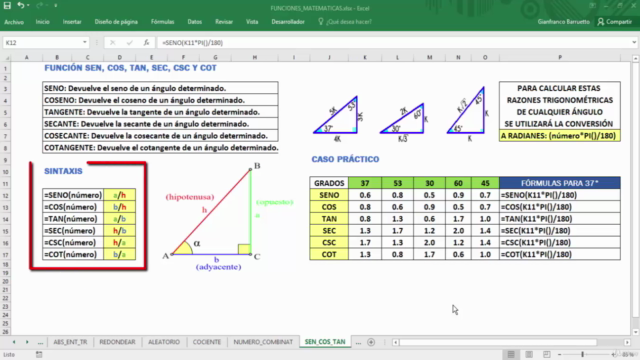Screen dimensions: 640x360
Task: Click the ¿Qué desea hacer? search box
Action: pyautogui.click(x=345, y=22)
